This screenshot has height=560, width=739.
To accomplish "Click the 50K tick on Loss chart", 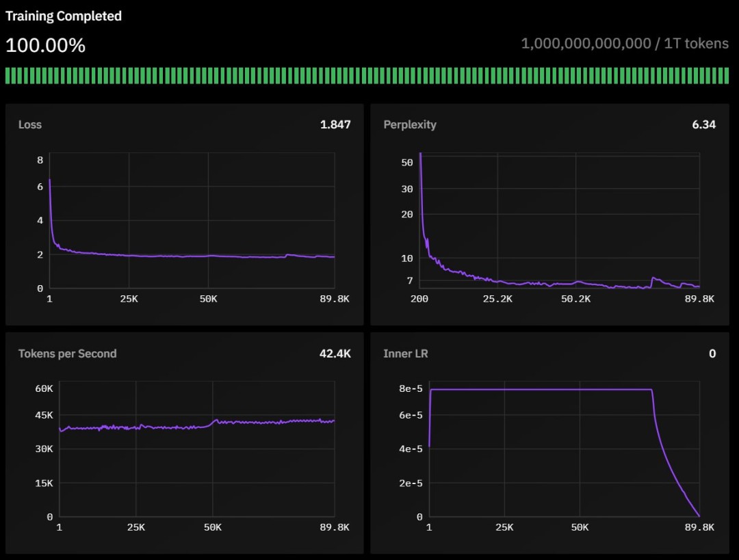I will coord(208,299).
